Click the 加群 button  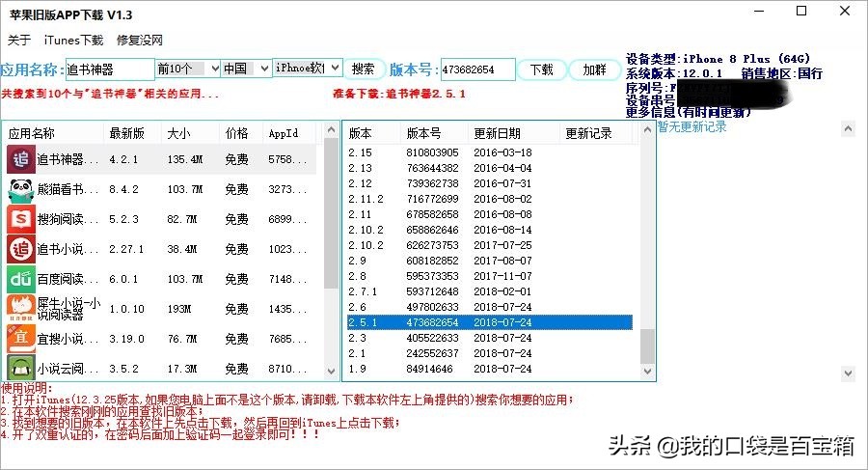pyautogui.click(x=594, y=69)
